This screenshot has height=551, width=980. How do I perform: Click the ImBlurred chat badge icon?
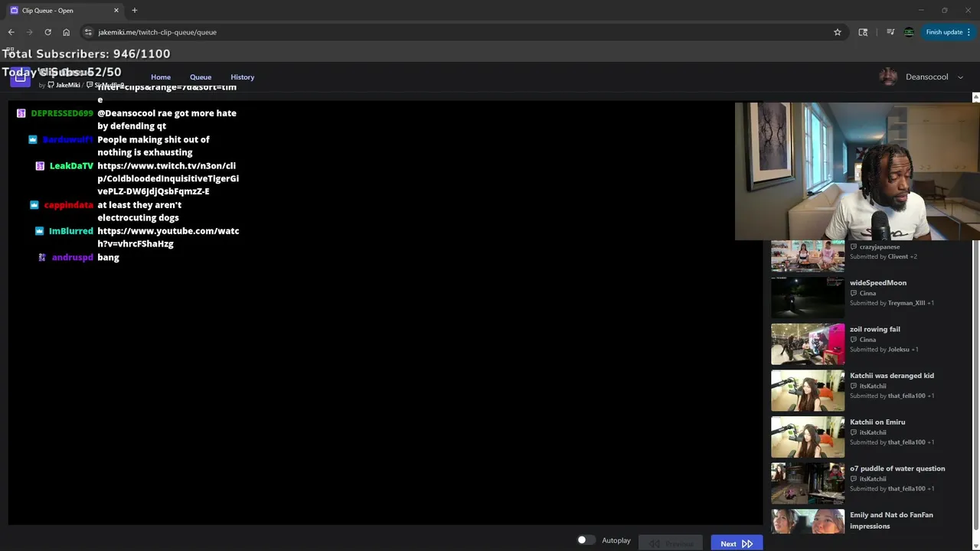[x=39, y=231]
